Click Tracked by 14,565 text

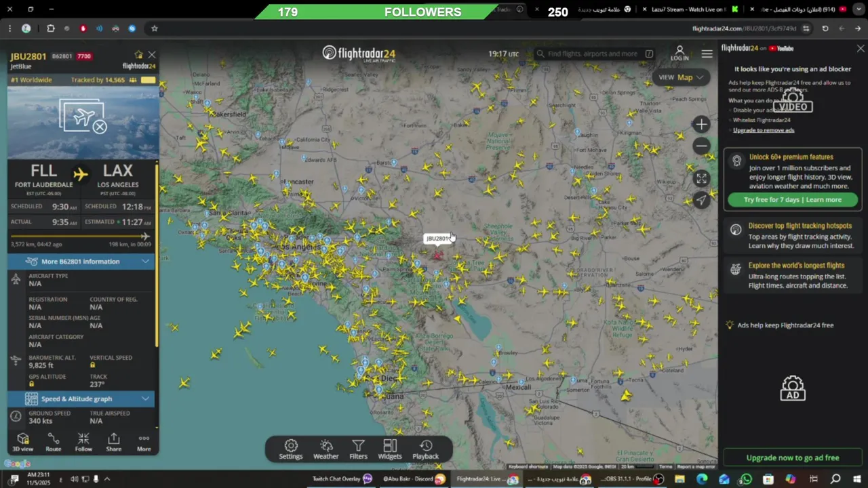pyautogui.click(x=98, y=80)
